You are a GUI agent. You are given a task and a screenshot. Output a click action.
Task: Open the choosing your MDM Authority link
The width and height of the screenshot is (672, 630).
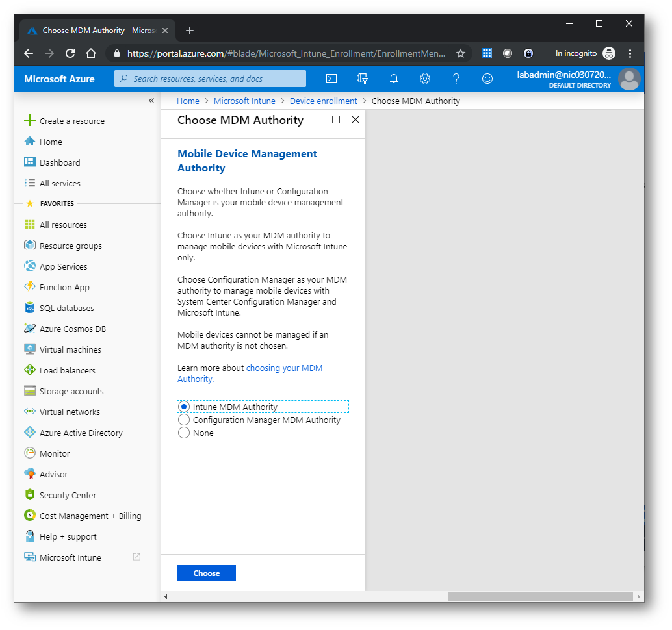pyautogui.click(x=250, y=373)
